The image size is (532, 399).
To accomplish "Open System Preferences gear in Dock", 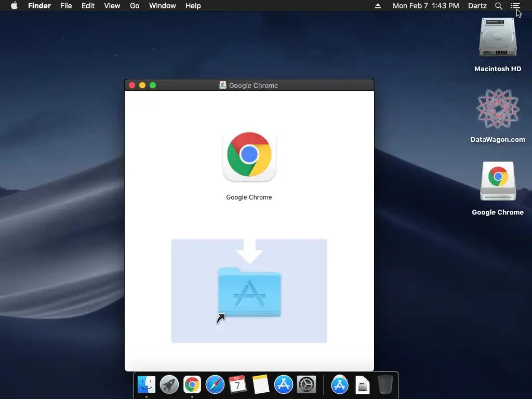I will [307, 385].
